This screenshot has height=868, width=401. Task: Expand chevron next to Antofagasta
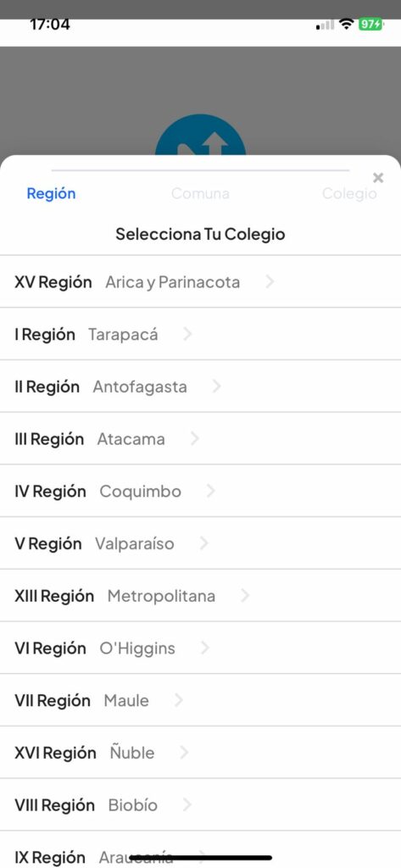click(x=216, y=387)
